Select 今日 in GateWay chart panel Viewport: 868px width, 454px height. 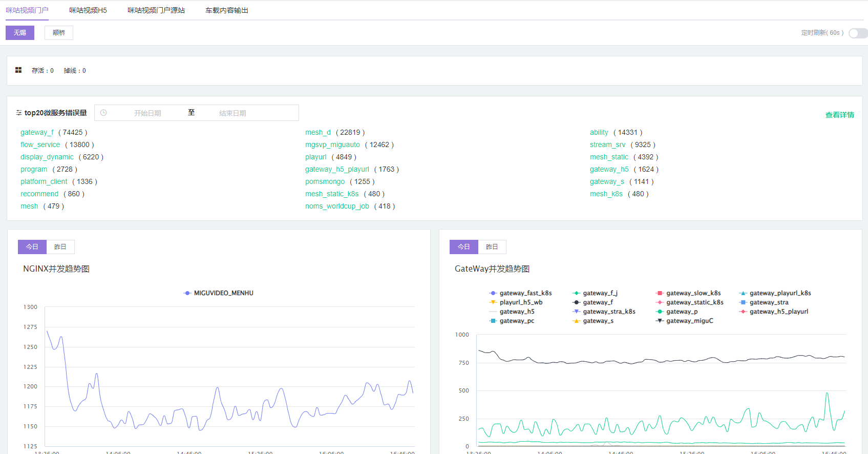(x=464, y=247)
